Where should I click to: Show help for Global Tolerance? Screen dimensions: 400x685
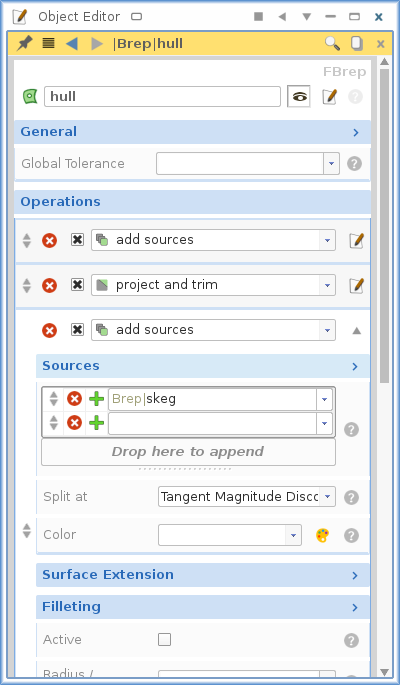354,164
